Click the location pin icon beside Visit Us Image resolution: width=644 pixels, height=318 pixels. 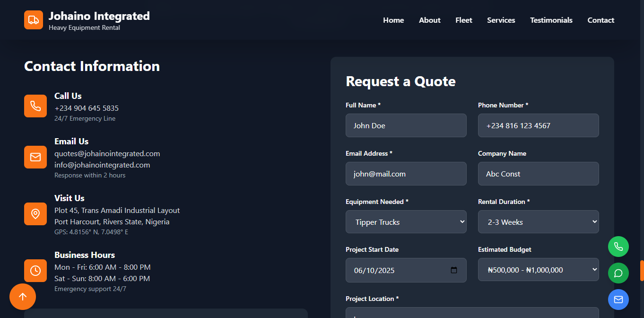(35, 214)
